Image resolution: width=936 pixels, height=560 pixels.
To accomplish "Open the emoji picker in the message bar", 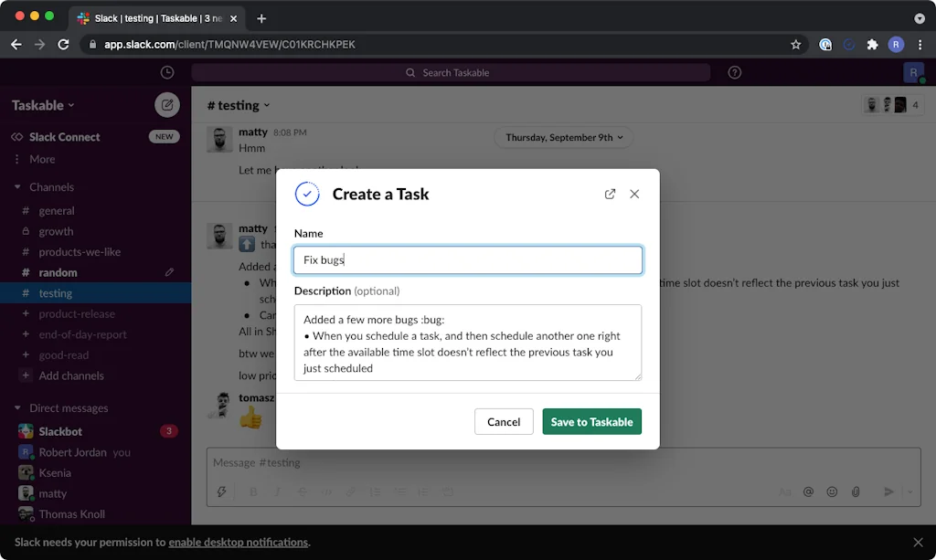I will (832, 491).
